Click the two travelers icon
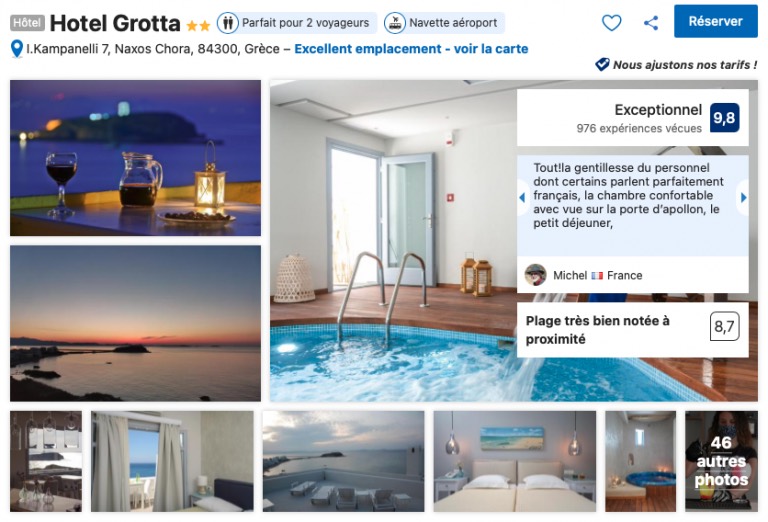The height and width of the screenshot is (522, 768). click(228, 23)
